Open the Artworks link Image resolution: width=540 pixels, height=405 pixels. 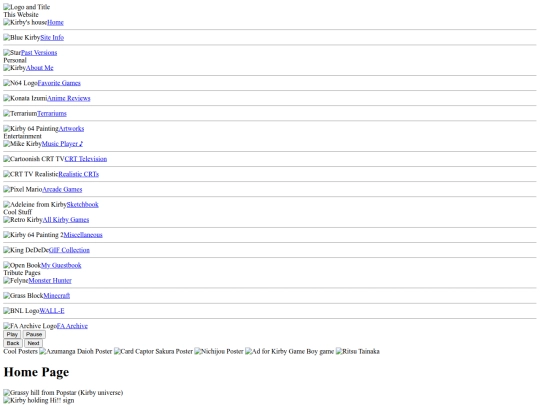[x=71, y=128]
